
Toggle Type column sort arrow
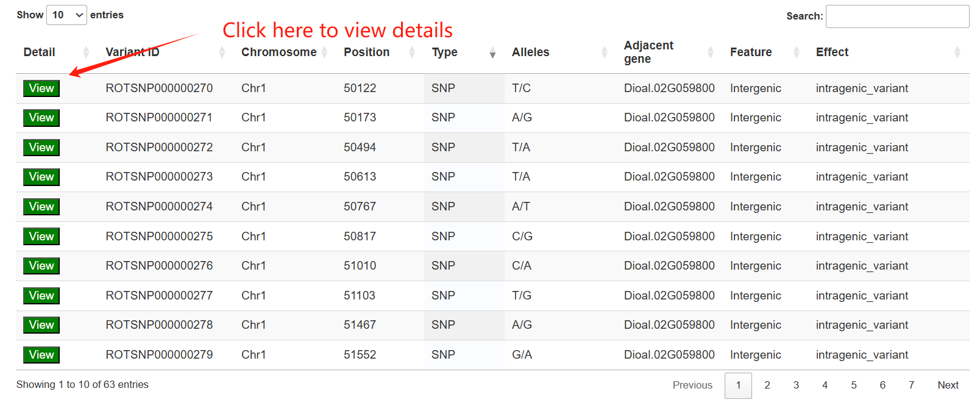492,54
